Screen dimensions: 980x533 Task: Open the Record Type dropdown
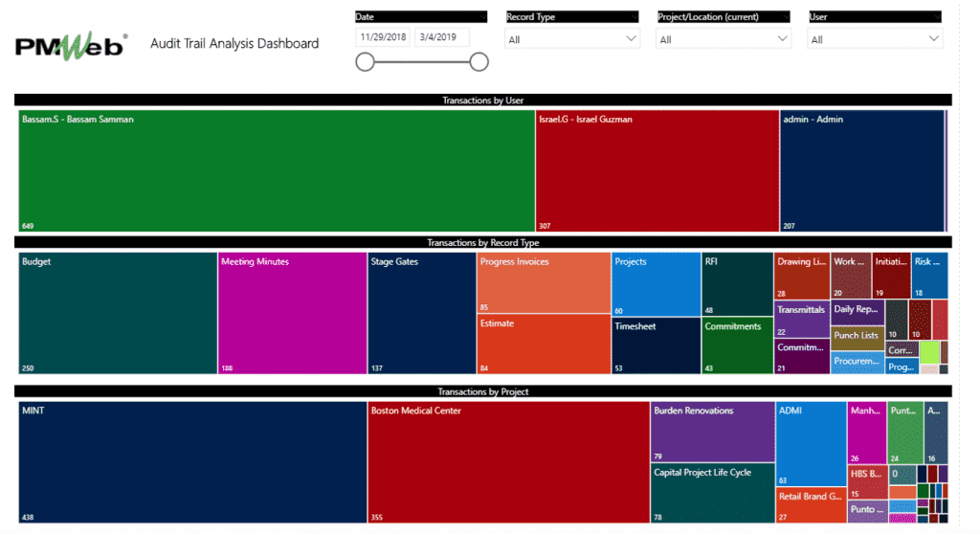point(571,39)
